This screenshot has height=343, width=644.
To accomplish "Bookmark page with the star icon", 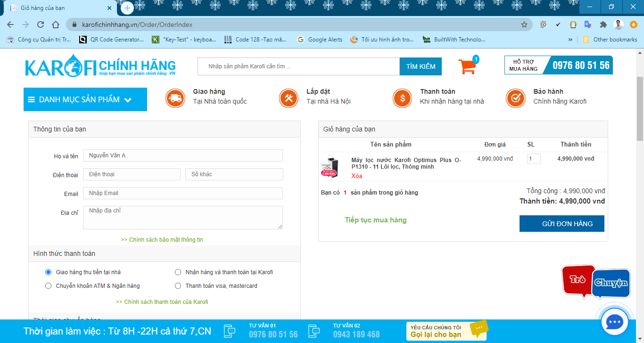I will tap(524, 24).
